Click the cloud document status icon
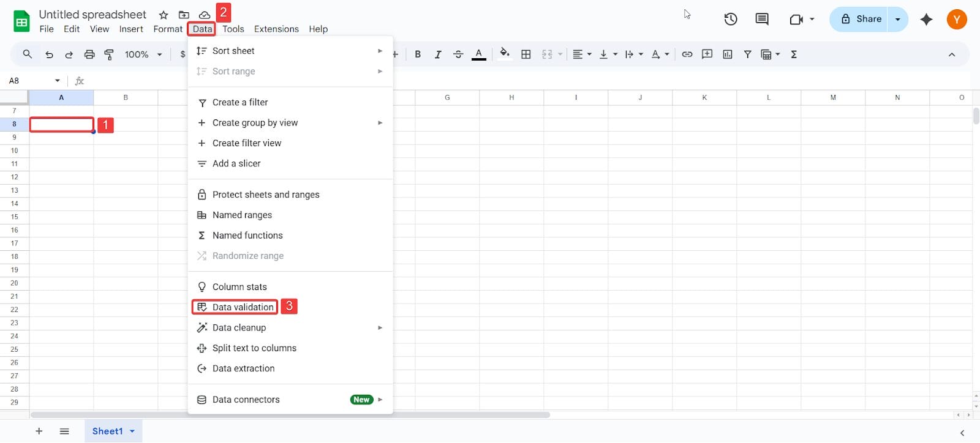Screen dimensions: 980x443 point(205,15)
